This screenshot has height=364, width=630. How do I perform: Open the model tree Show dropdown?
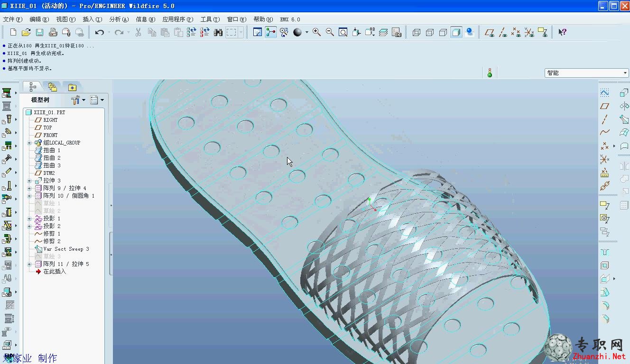[x=97, y=100]
